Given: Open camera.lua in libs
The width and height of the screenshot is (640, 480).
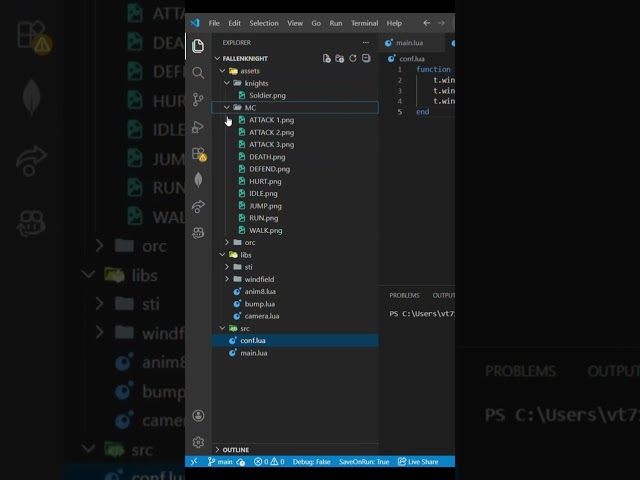Looking at the screenshot, I should 295,316.
